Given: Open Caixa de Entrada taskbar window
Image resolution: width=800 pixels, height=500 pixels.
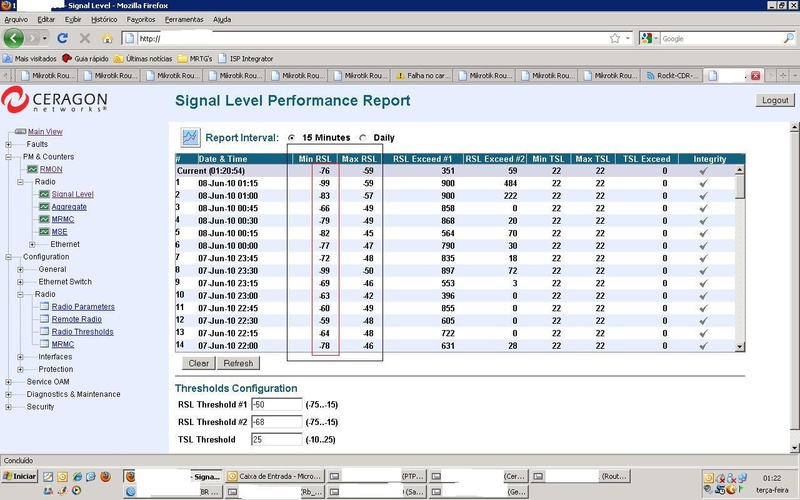Looking at the screenshot, I should point(274,477).
